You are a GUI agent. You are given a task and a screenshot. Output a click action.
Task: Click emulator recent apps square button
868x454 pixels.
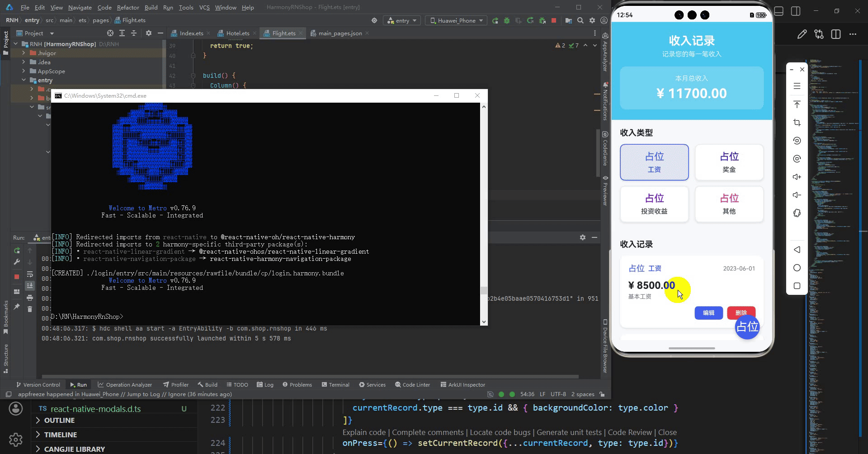pos(797,286)
